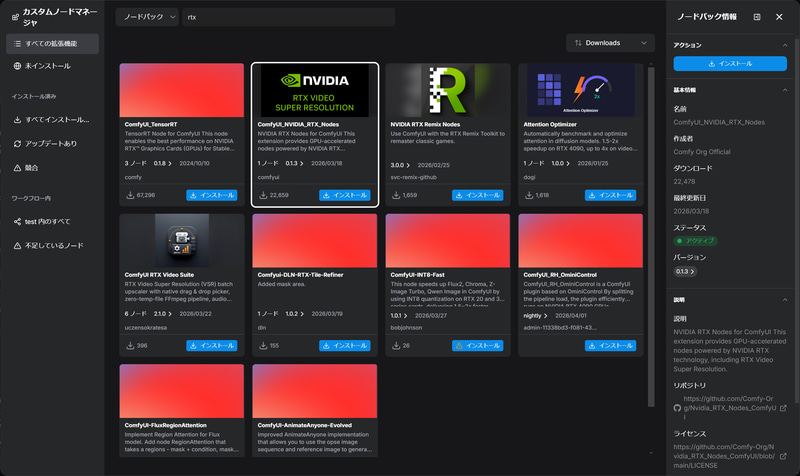Viewport: 800px width, 476px height.
Task: Select the ComfyUI-AnimateAnyone-Evolved card title
Action: pyautogui.click(x=305, y=425)
